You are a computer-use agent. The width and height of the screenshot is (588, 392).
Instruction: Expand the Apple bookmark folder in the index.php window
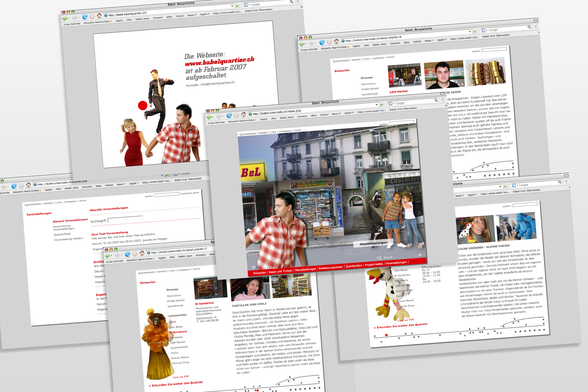[349, 113]
